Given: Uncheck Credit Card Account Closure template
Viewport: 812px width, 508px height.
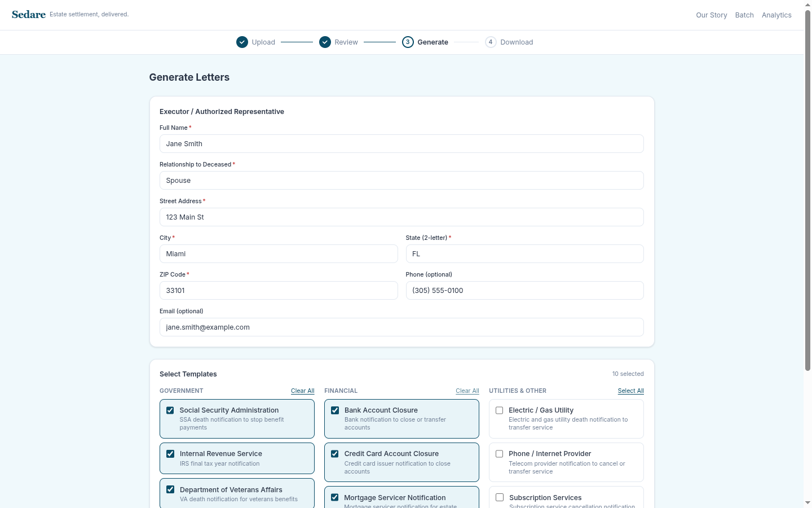Looking at the screenshot, I should [x=335, y=454].
